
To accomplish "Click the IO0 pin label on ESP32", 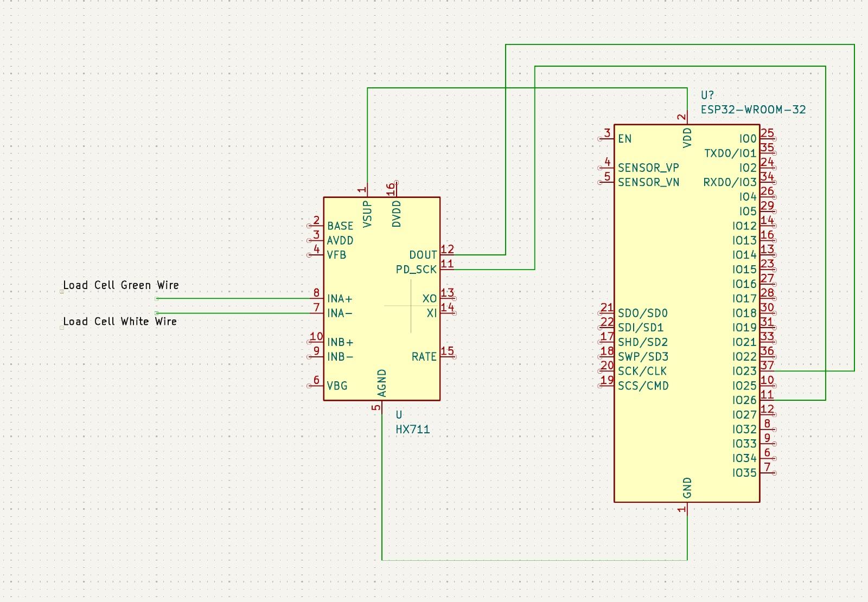I will pos(748,139).
